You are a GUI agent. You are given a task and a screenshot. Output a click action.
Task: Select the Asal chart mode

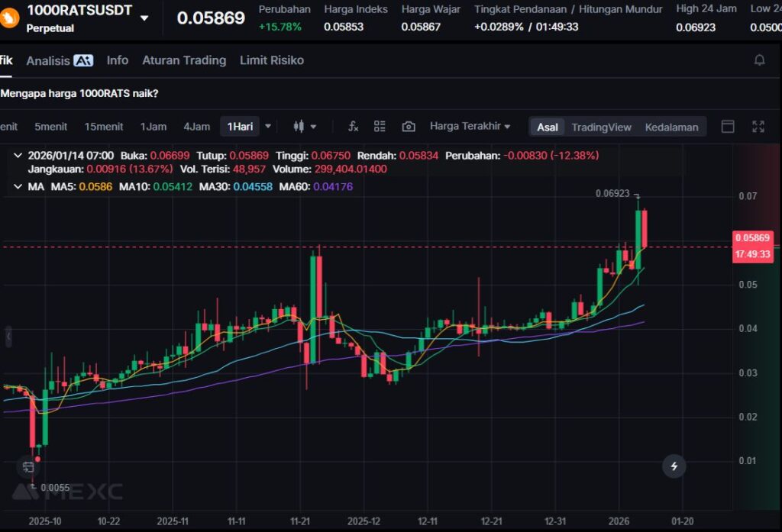(x=547, y=127)
